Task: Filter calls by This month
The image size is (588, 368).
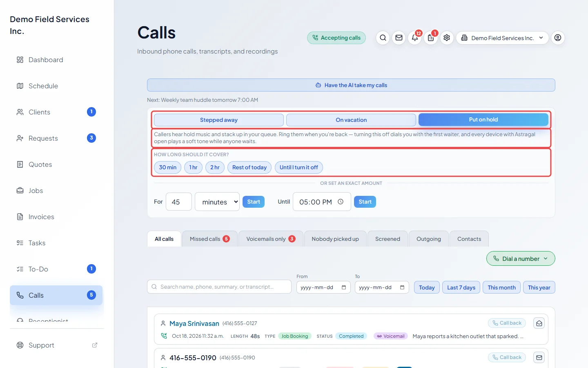Action: [501, 287]
